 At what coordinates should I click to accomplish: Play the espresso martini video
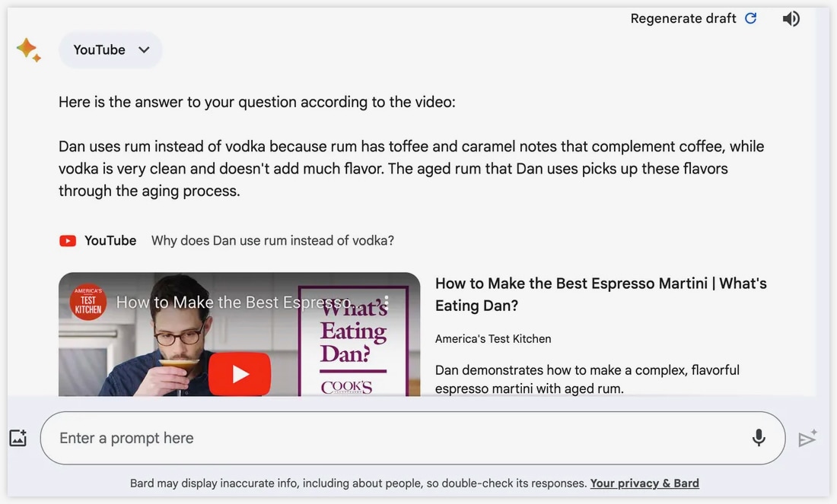pyautogui.click(x=239, y=373)
